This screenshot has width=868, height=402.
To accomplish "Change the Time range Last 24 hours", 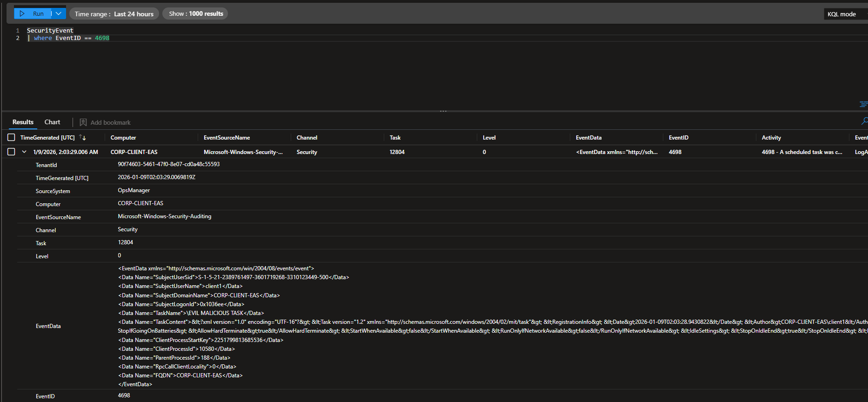I will (114, 14).
